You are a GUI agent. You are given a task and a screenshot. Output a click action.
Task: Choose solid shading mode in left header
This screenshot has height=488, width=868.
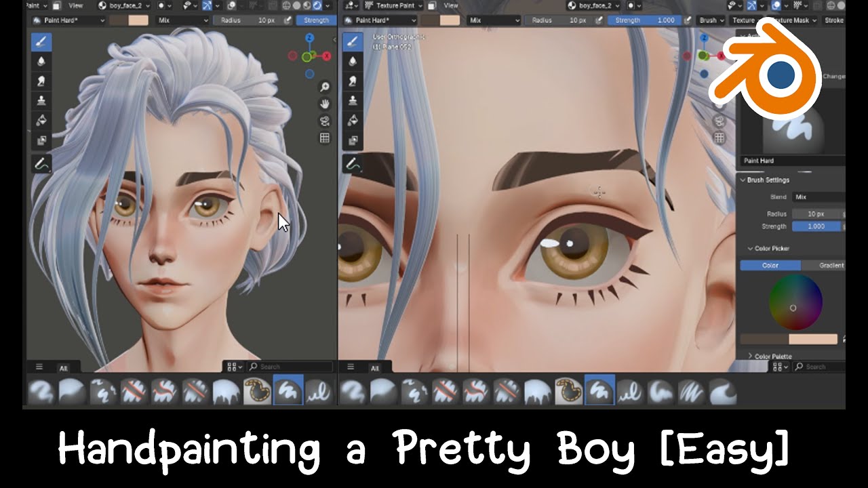tap(296, 5)
